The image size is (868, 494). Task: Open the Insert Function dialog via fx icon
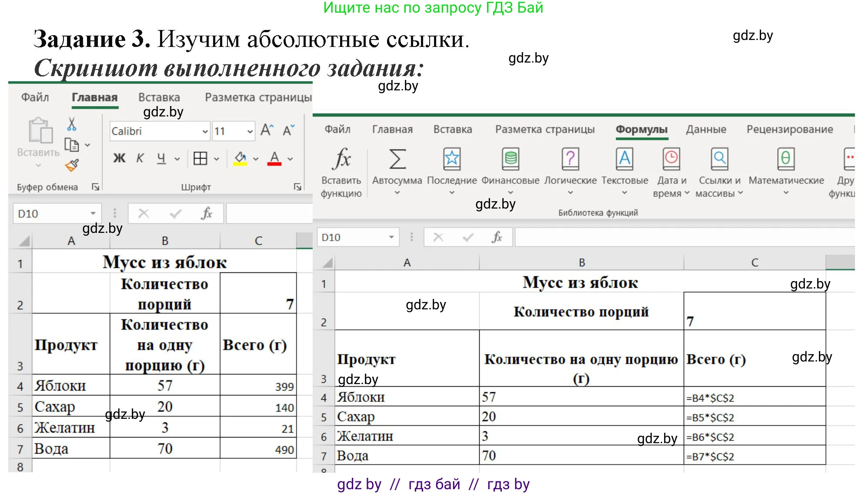(x=342, y=159)
